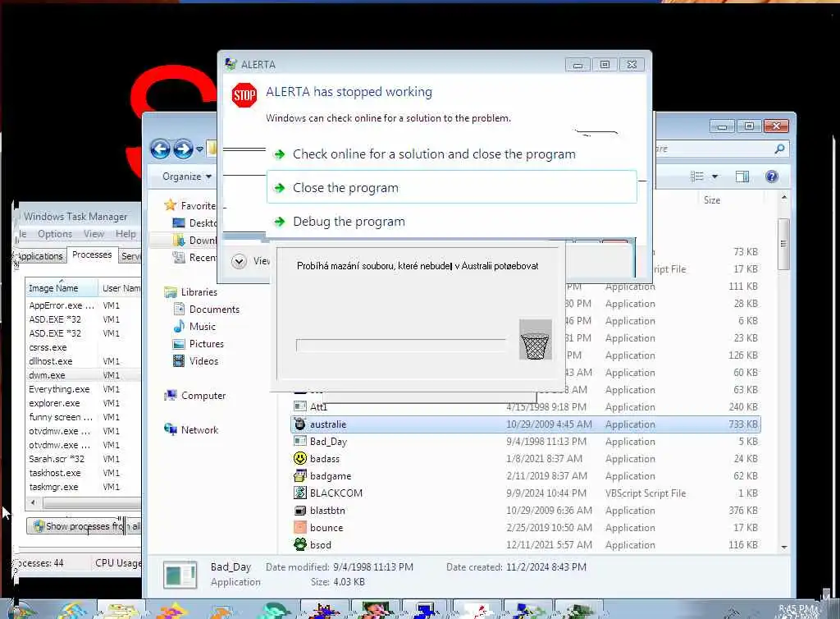
Task: Select dwm.exe process row
Action: coord(84,375)
